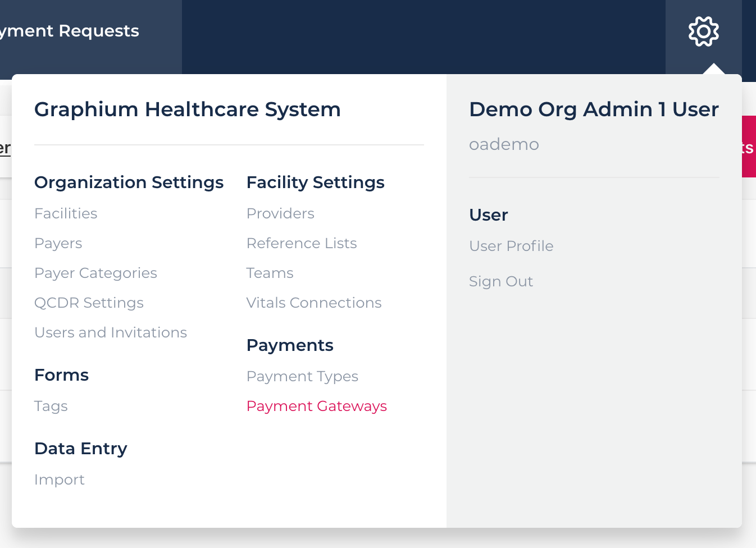Open Facilities under Organization Settings
Screen dimensions: 756x548
[x=66, y=213]
